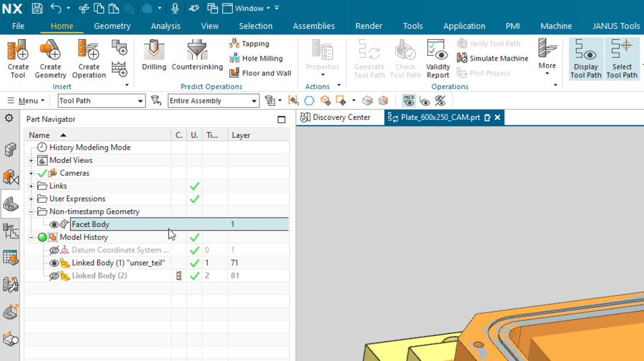644x361 pixels.
Task: Toggle visibility of Facet Body
Action: [54, 224]
